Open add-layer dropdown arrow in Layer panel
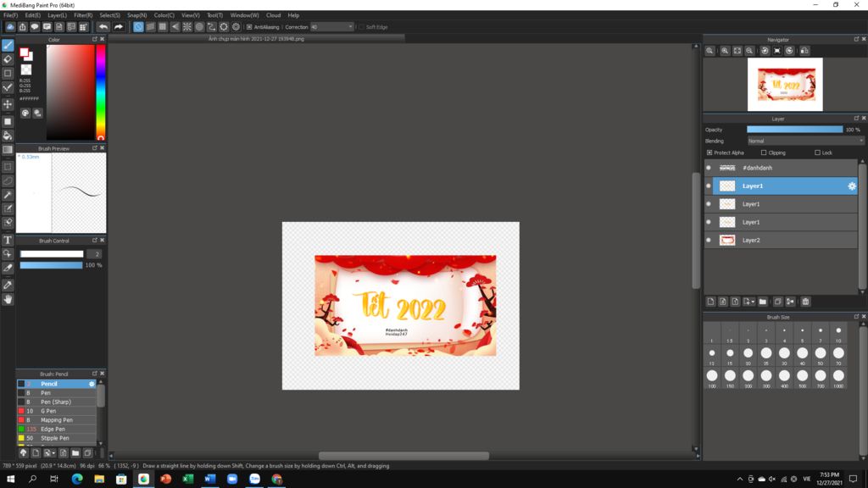The width and height of the screenshot is (868, 488). 753,302
